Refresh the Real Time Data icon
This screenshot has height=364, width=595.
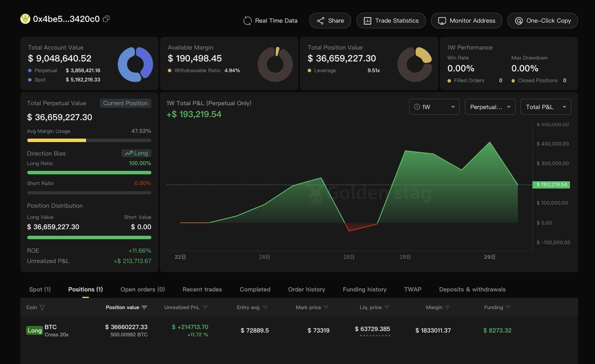pyautogui.click(x=247, y=21)
